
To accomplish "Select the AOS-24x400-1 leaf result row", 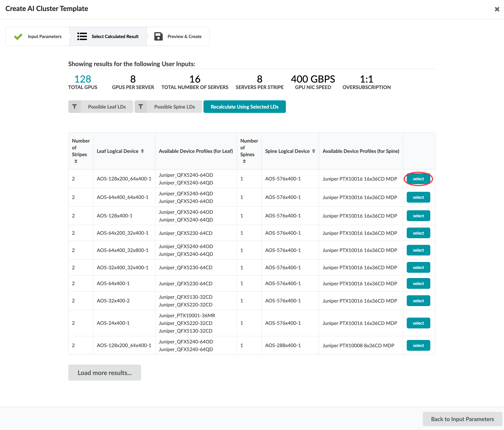I will [418, 323].
